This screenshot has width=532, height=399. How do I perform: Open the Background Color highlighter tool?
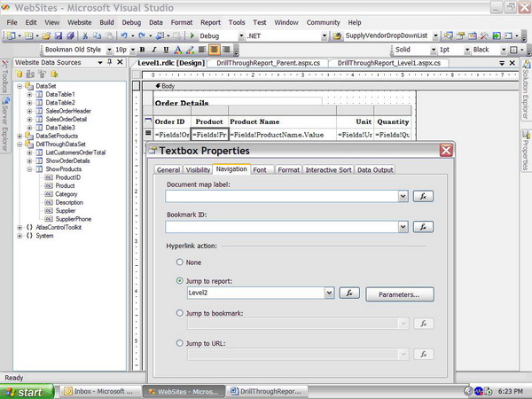point(190,50)
